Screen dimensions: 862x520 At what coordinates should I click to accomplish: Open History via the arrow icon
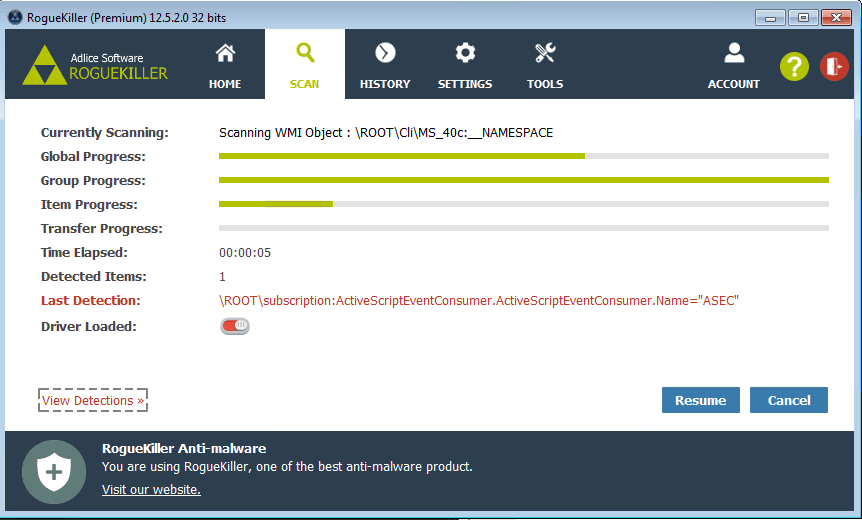[x=385, y=53]
